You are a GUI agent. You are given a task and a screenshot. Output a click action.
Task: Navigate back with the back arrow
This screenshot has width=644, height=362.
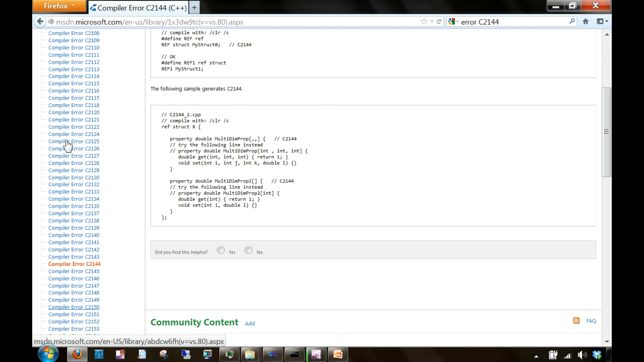[x=40, y=21]
